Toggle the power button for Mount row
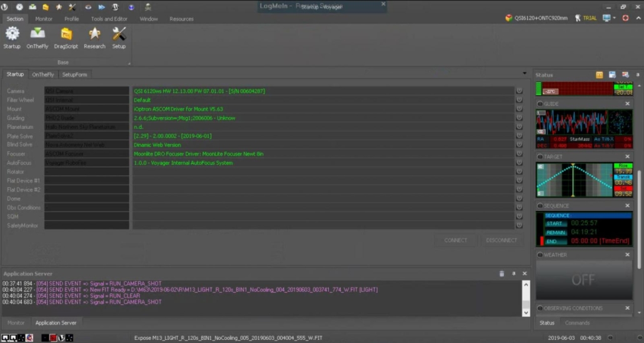The image size is (644, 343). [x=519, y=109]
